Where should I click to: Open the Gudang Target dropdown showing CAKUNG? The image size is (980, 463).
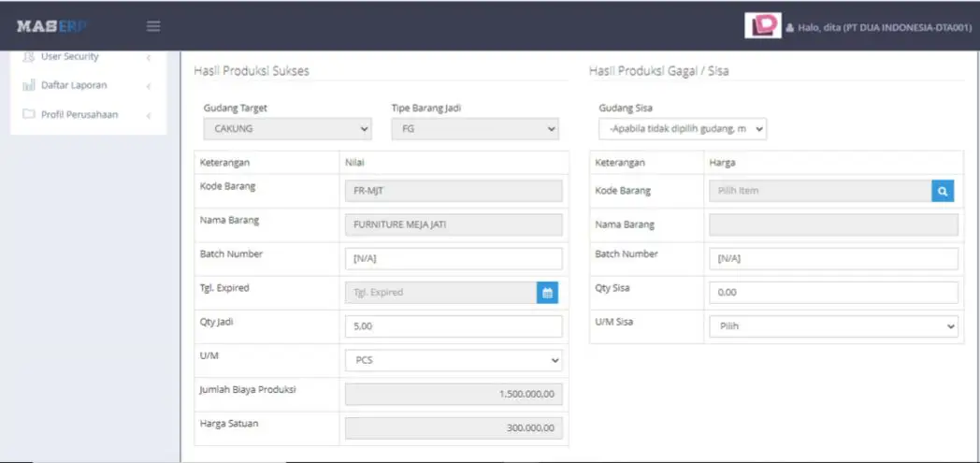click(x=287, y=129)
